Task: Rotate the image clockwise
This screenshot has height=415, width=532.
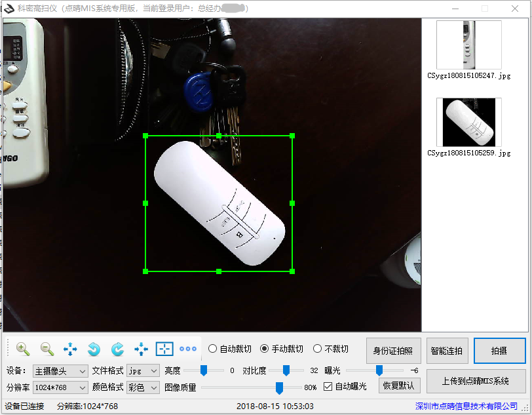Action: click(117, 349)
